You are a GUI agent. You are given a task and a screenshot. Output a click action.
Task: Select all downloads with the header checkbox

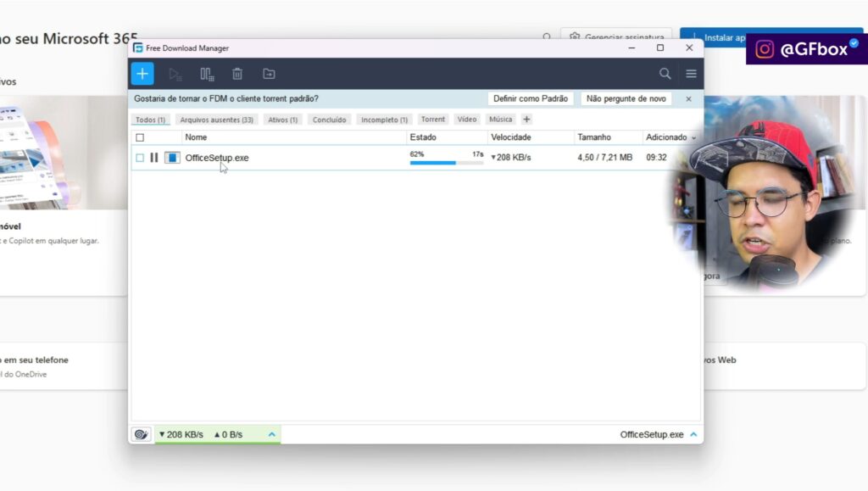pos(140,137)
